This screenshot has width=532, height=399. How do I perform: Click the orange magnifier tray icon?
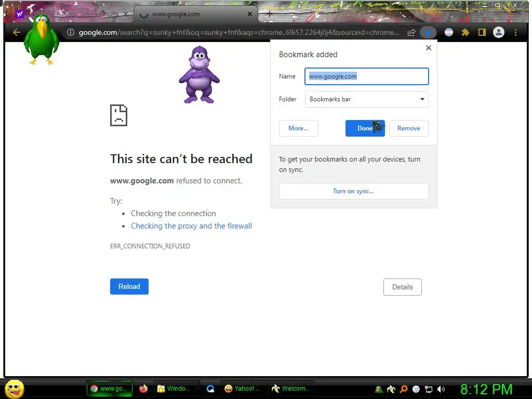403,390
